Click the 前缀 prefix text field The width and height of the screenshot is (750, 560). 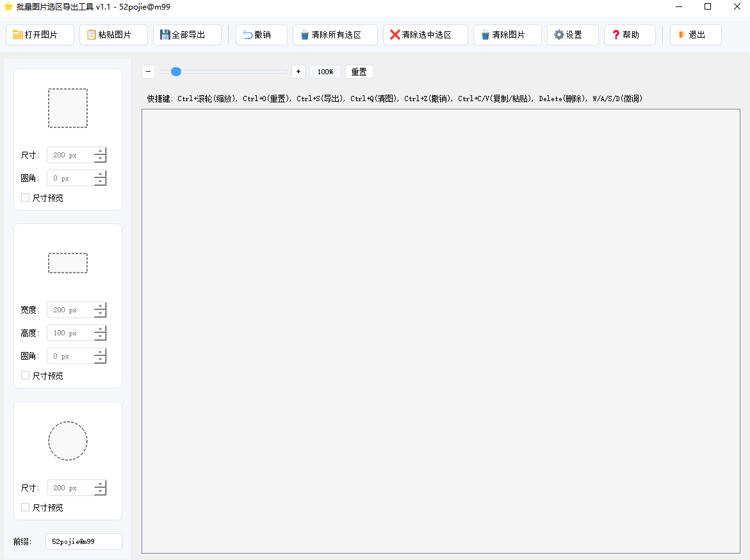83,541
